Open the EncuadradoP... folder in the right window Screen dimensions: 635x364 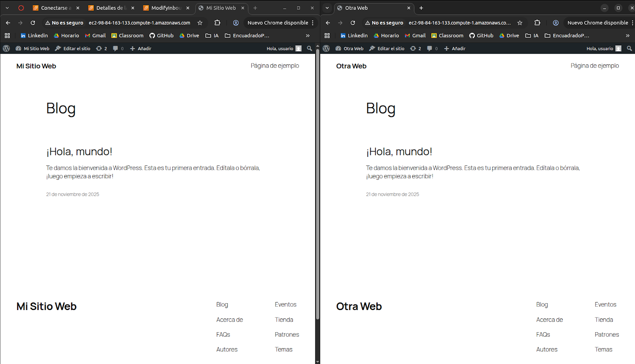tap(567, 36)
